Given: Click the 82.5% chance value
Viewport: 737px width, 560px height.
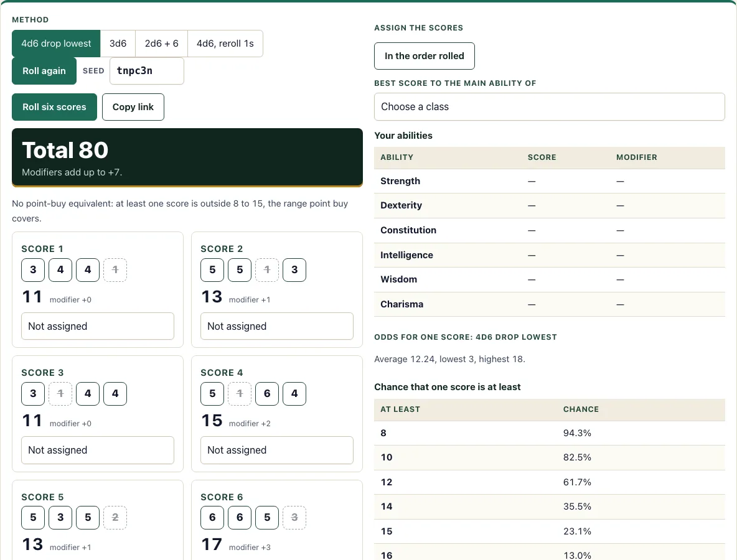Looking at the screenshot, I should (577, 457).
